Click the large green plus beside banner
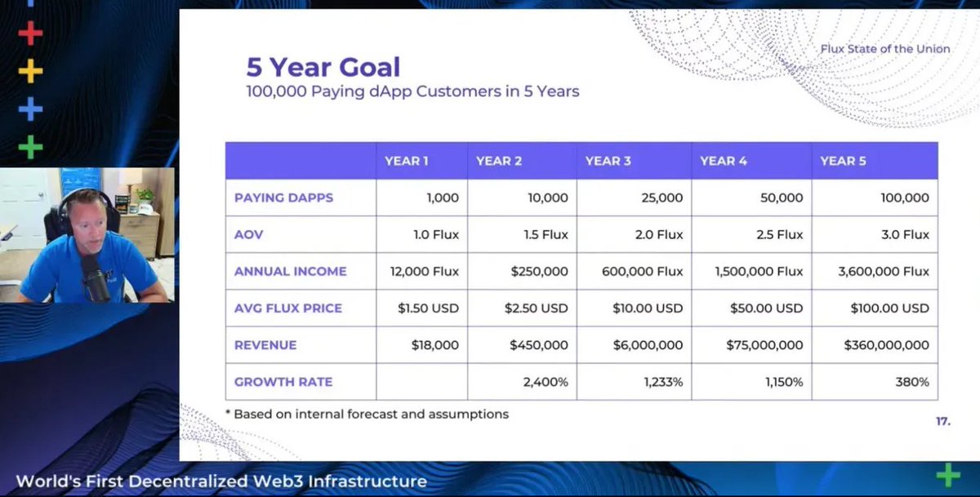The image size is (980, 497). pos(948,475)
